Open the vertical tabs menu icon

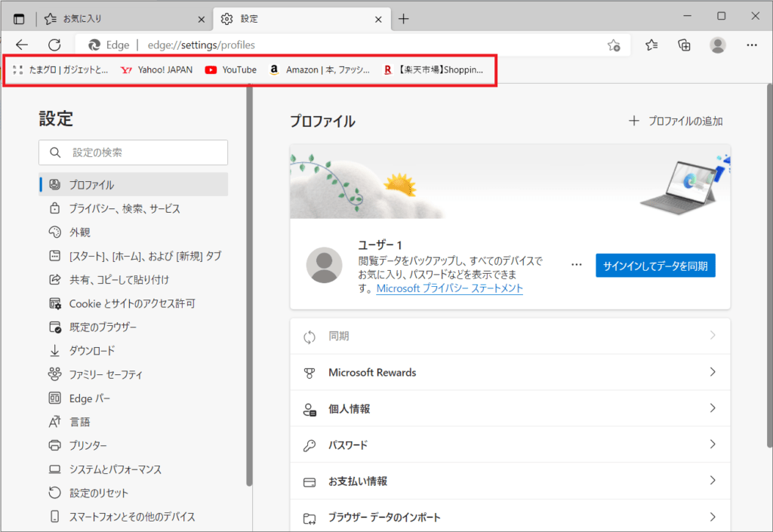[x=19, y=19]
